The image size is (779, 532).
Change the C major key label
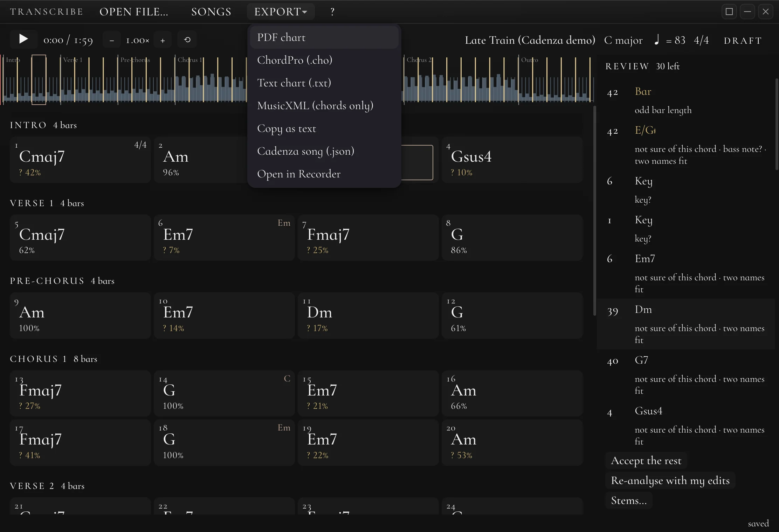tap(623, 41)
